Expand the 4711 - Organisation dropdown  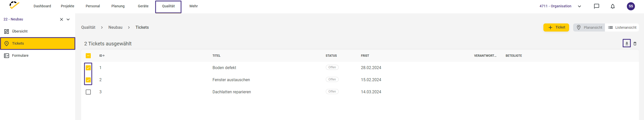tap(579, 6)
